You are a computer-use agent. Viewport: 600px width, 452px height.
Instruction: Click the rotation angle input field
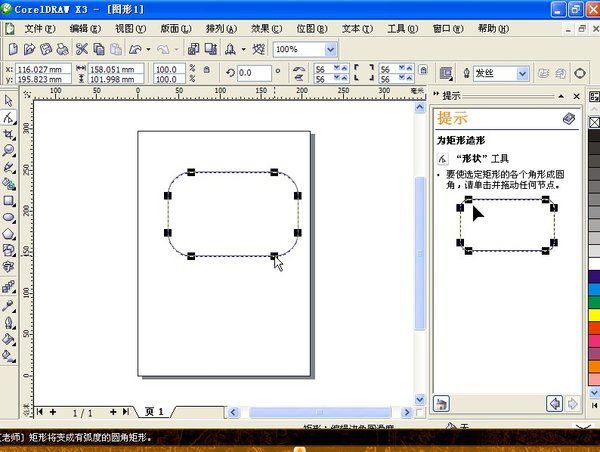(x=254, y=73)
